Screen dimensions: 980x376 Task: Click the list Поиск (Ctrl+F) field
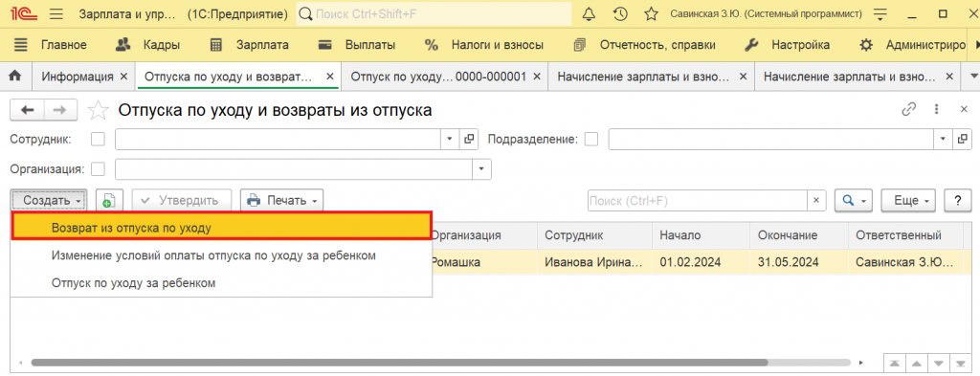coord(698,201)
